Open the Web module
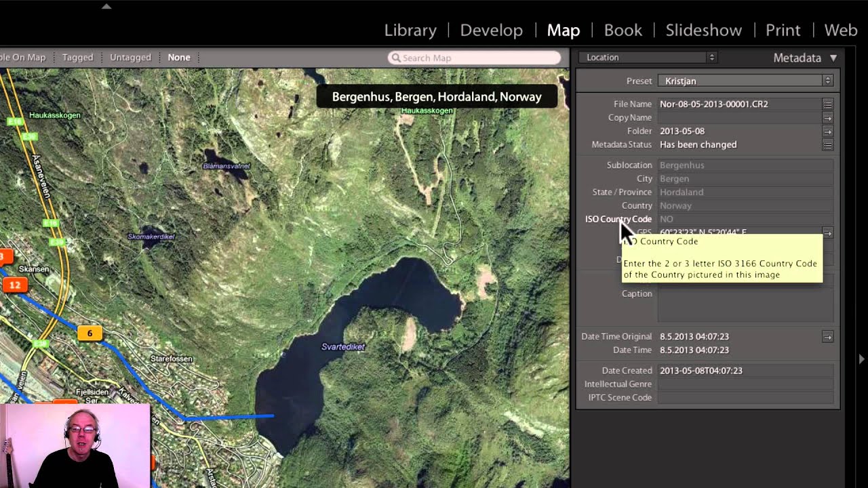The image size is (868, 488). (x=841, y=30)
